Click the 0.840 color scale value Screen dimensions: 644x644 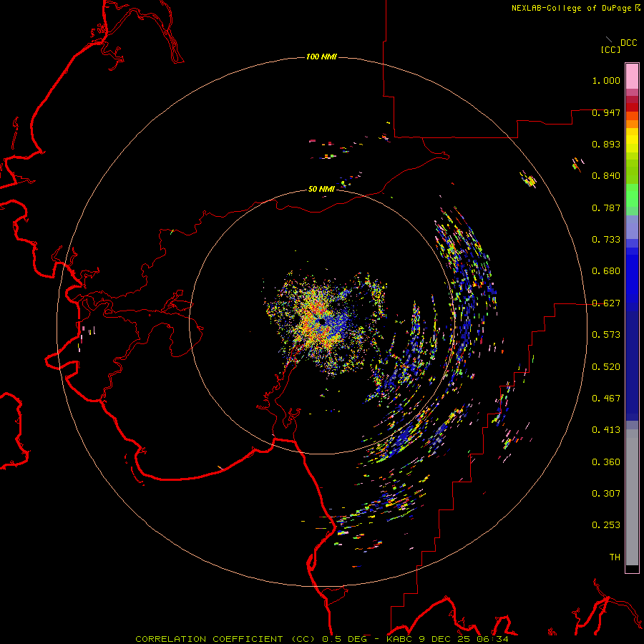tap(606, 176)
